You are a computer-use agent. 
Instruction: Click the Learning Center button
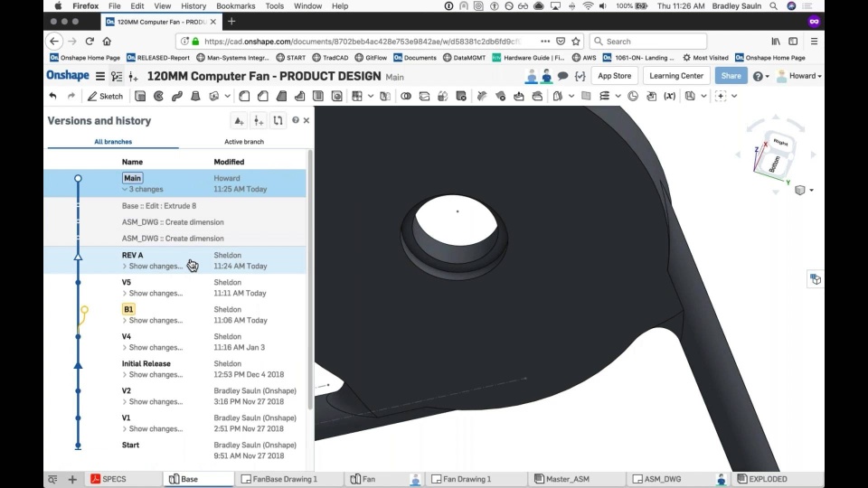pyautogui.click(x=676, y=76)
